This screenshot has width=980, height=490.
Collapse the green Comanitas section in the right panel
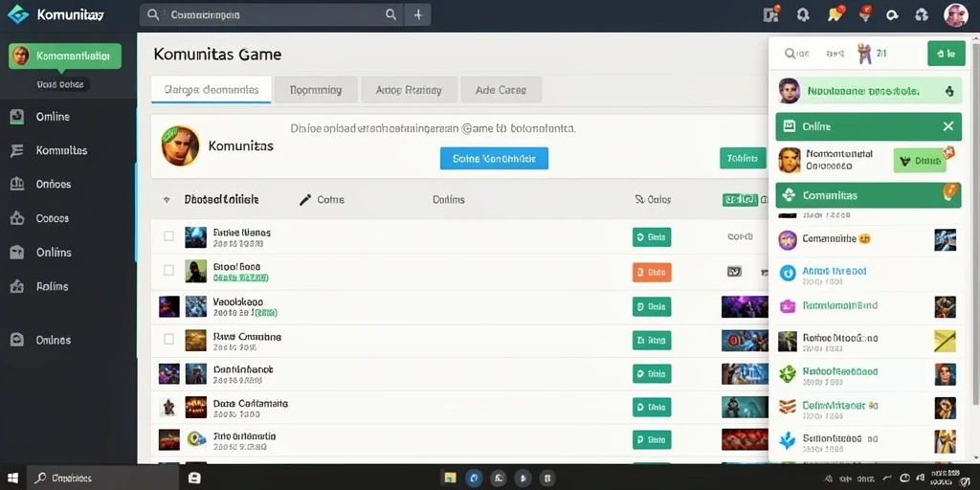coord(868,195)
